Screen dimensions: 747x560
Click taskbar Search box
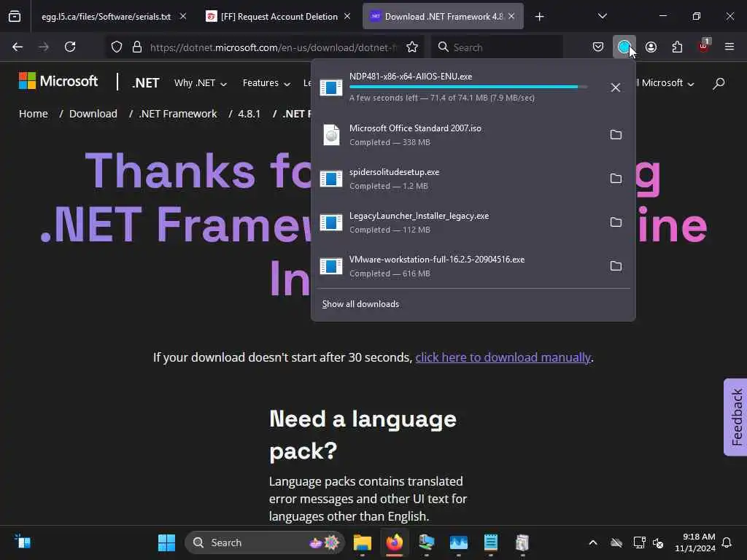pyautogui.click(x=264, y=542)
